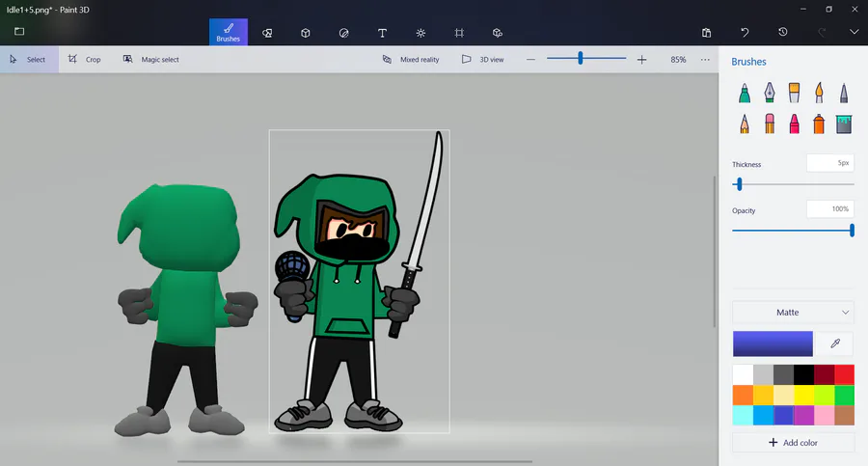The width and height of the screenshot is (868, 466).
Task: Open the Menu folder icon
Action: pyautogui.click(x=19, y=32)
